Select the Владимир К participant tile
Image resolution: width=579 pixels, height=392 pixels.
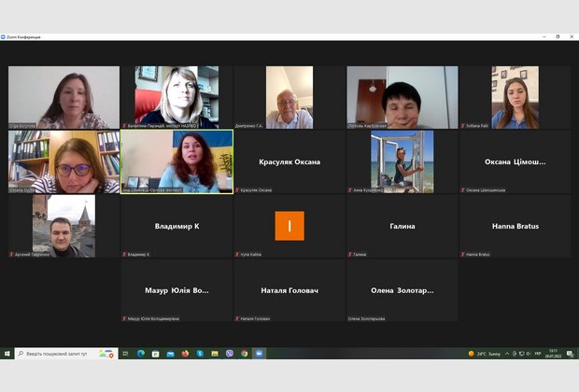click(x=177, y=226)
